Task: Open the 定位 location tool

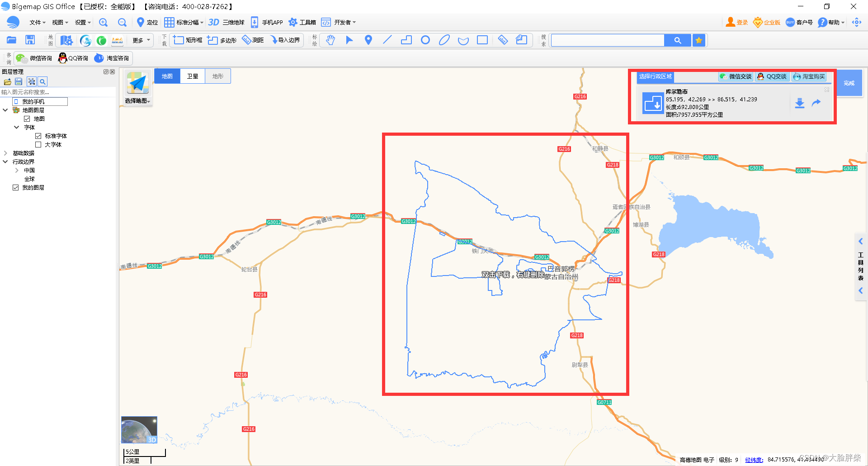Action: pos(147,22)
